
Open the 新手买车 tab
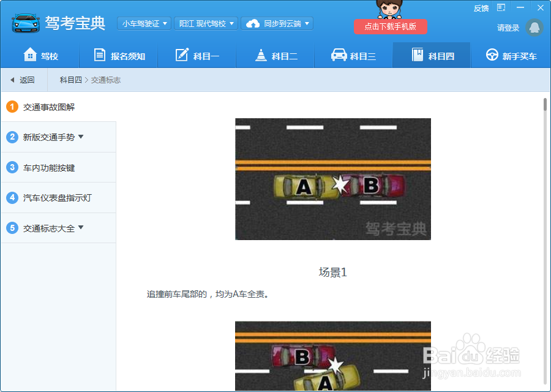tap(511, 55)
